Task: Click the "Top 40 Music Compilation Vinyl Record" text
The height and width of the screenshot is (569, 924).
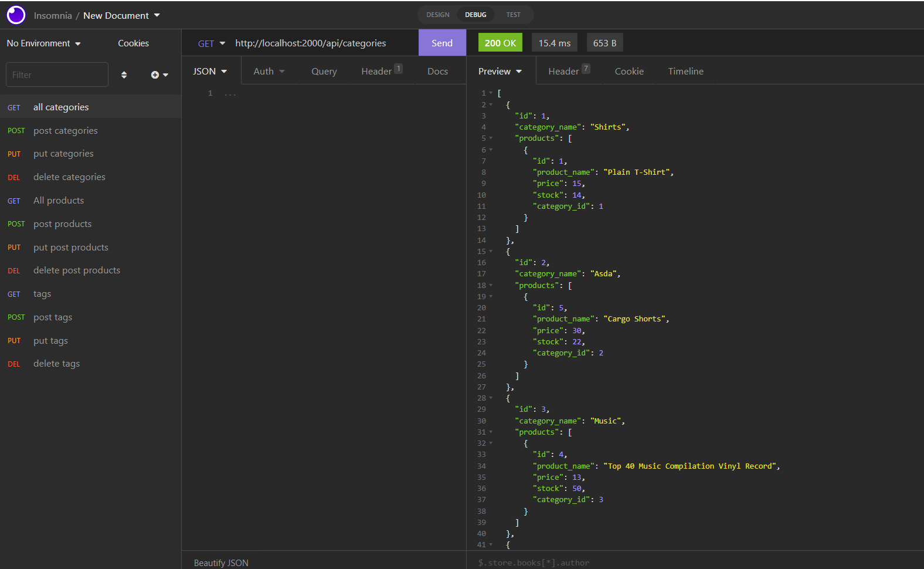Action: click(690, 466)
